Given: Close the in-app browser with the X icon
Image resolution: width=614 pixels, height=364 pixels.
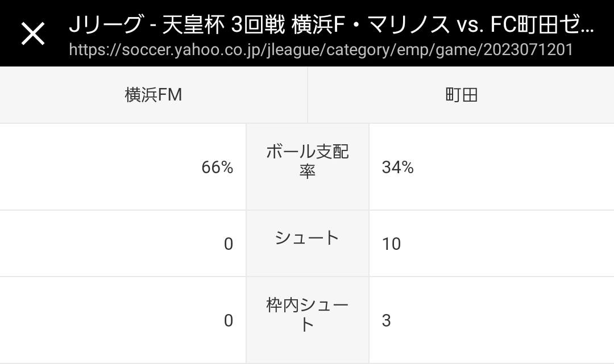Looking at the screenshot, I should click(x=33, y=34).
